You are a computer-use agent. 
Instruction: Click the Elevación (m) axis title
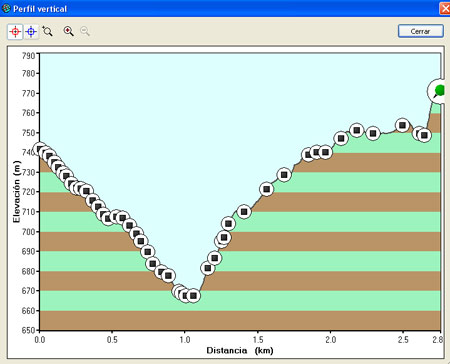(x=16, y=192)
